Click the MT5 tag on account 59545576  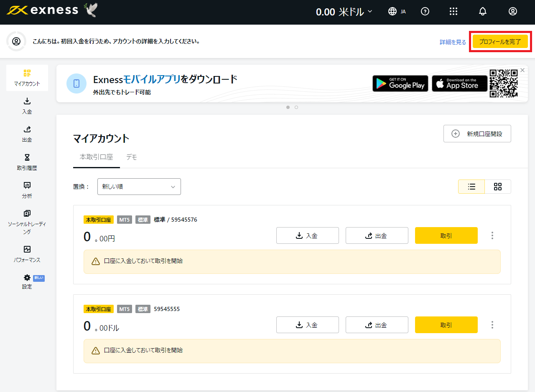coord(125,220)
